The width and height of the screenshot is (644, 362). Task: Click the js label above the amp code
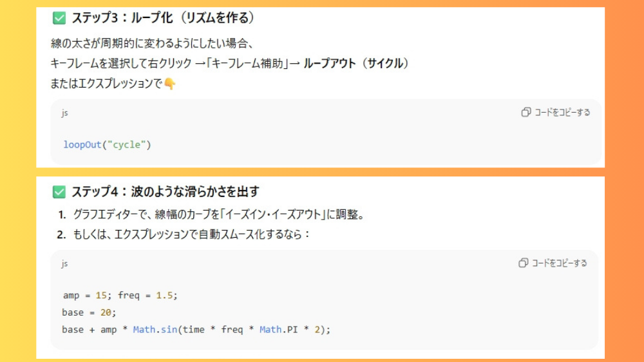pyautogui.click(x=64, y=263)
